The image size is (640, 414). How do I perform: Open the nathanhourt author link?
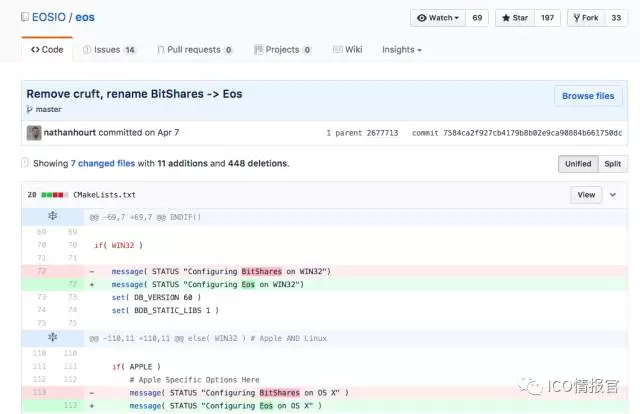tap(70, 133)
